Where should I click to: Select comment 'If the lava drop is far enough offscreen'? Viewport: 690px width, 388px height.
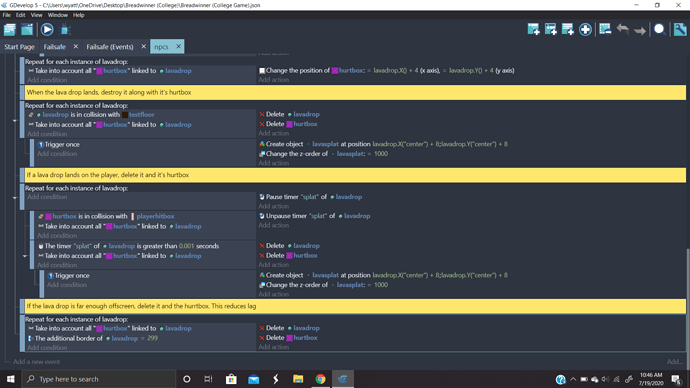(x=355, y=306)
